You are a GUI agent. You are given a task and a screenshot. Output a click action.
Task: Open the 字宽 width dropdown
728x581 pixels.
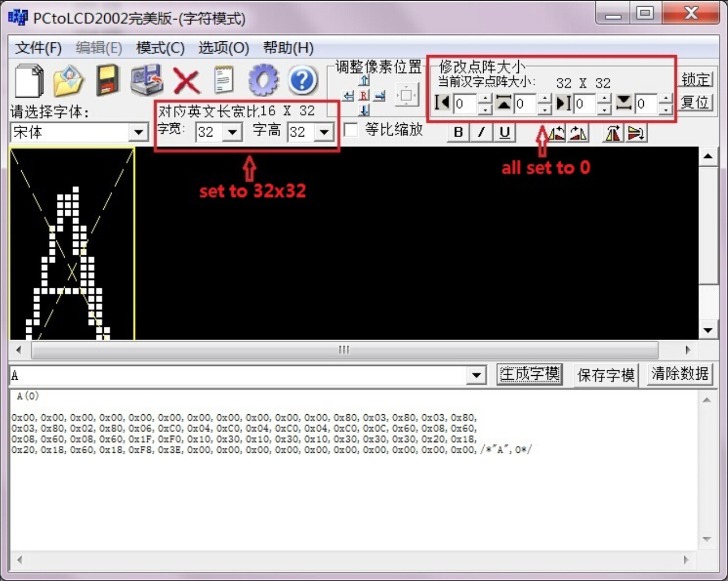[233, 133]
